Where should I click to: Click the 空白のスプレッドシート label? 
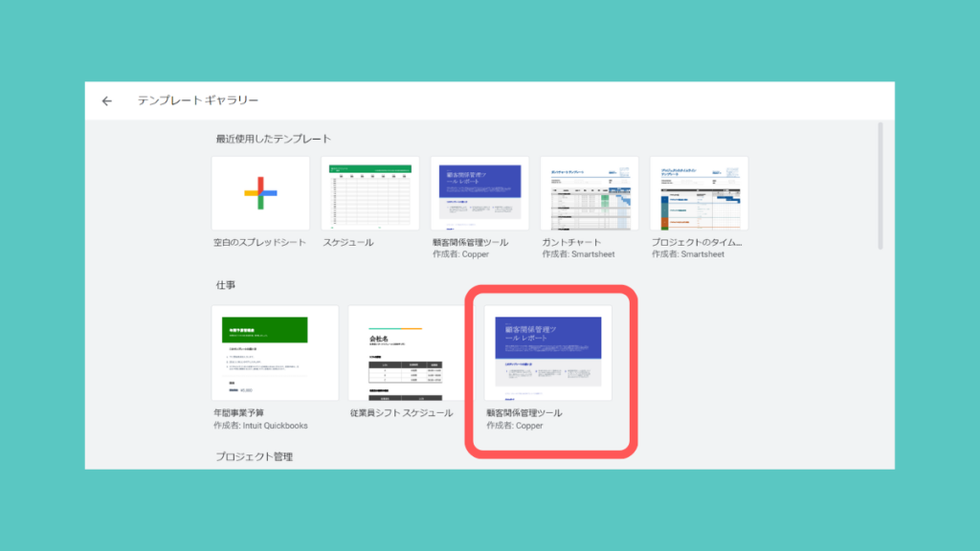pos(259,243)
